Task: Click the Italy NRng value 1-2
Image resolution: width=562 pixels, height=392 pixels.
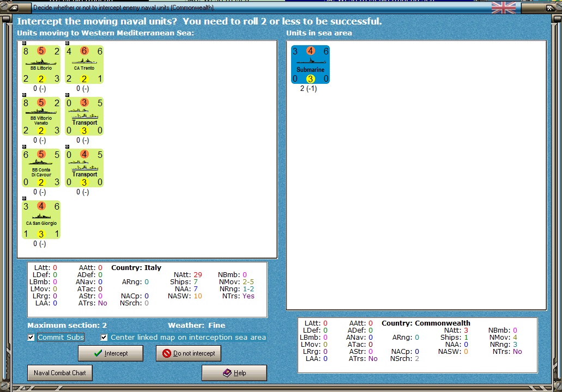Action: [248, 289]
